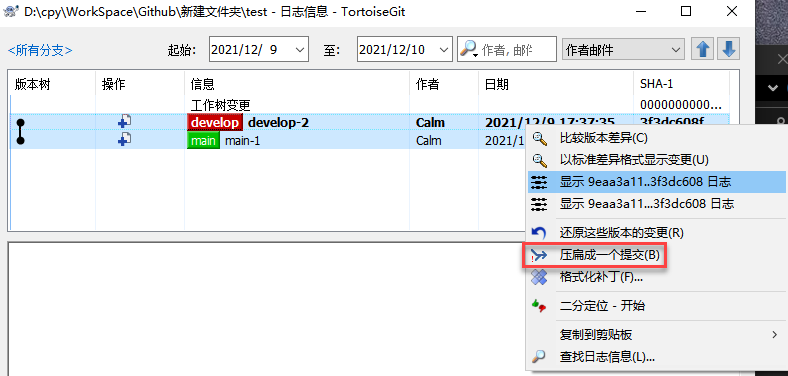Click the date 2021/12/9 17:37:35 cell
The width and height of the screenshot is (788, 376).
point(549,122)
